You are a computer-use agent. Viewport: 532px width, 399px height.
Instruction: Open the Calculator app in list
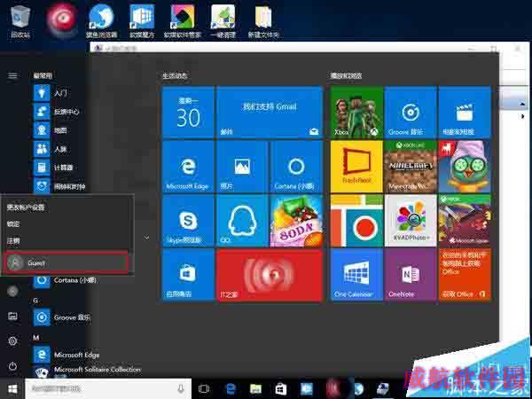pos(53,168)
